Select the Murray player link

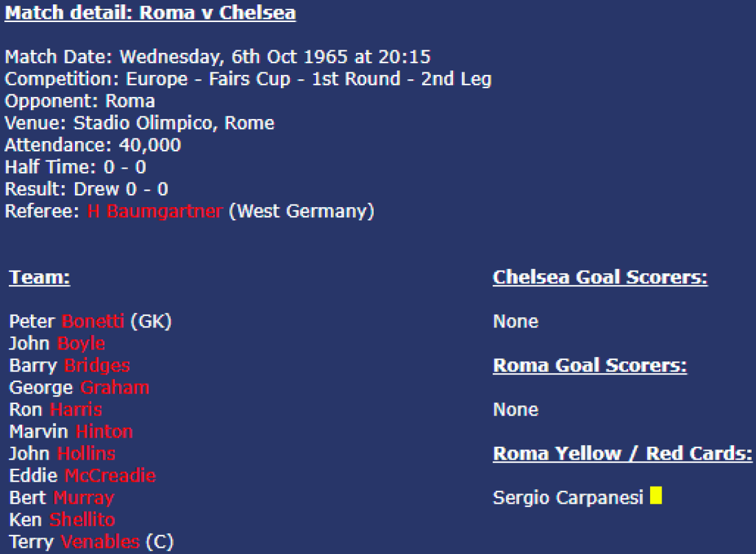(x=83, y=498)
